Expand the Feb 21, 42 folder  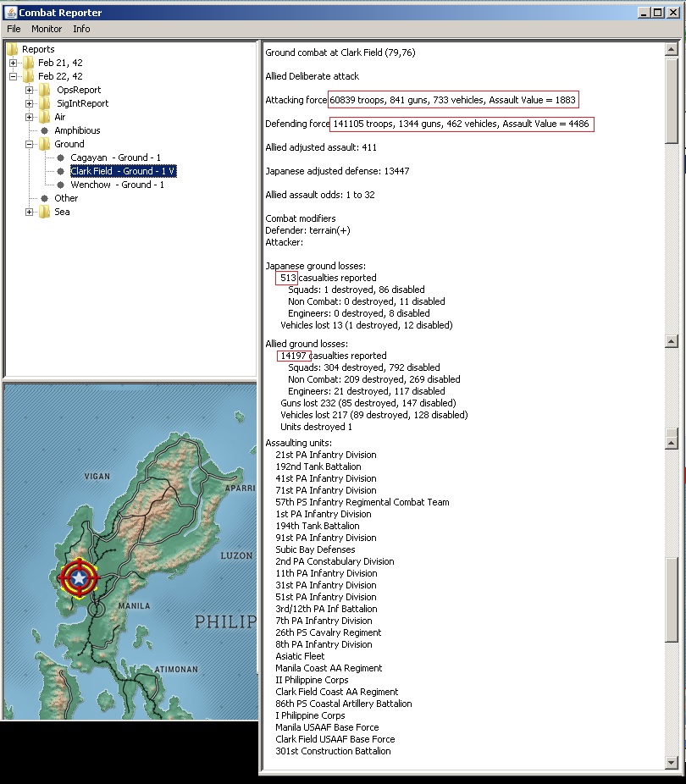tap(13, 63)
